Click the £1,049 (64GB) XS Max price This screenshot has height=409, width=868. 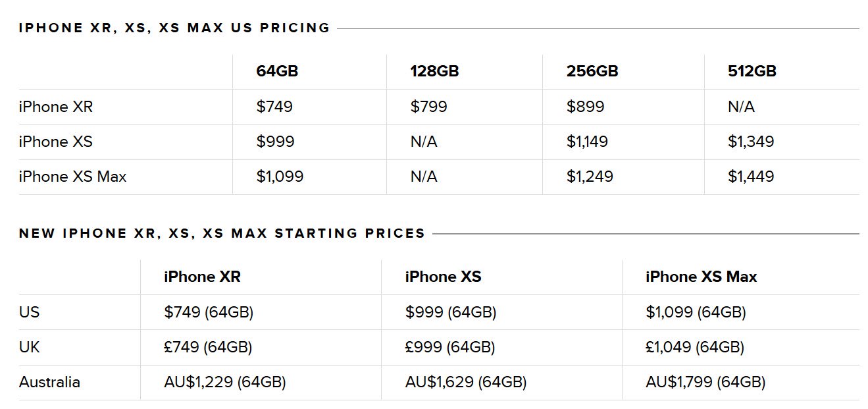coord(695,347)
